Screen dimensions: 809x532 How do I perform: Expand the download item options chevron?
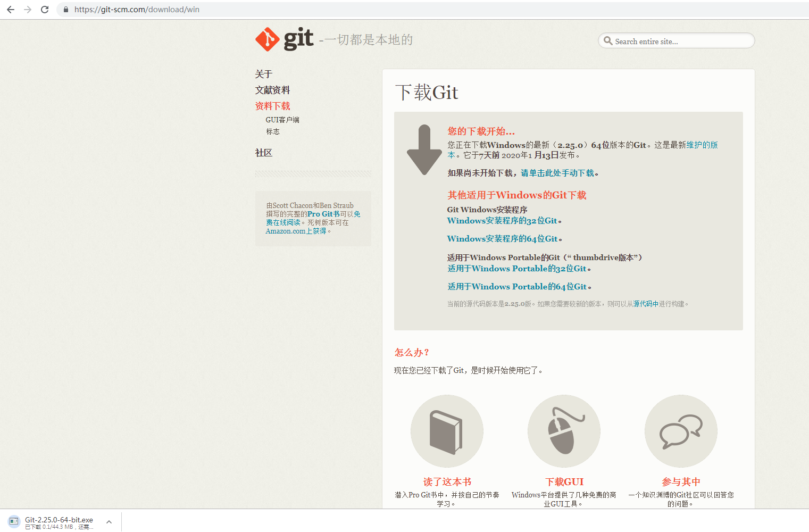(109, 522)
